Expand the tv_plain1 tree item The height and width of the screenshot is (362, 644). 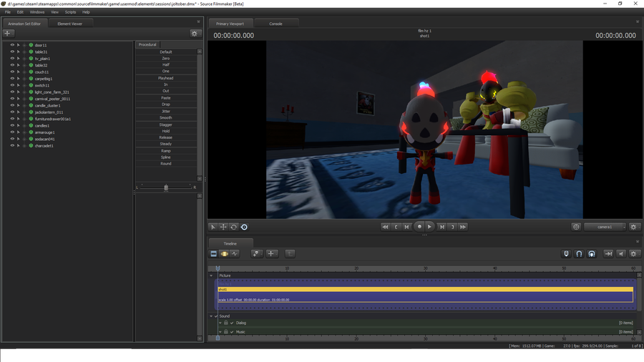pos(18,58)
